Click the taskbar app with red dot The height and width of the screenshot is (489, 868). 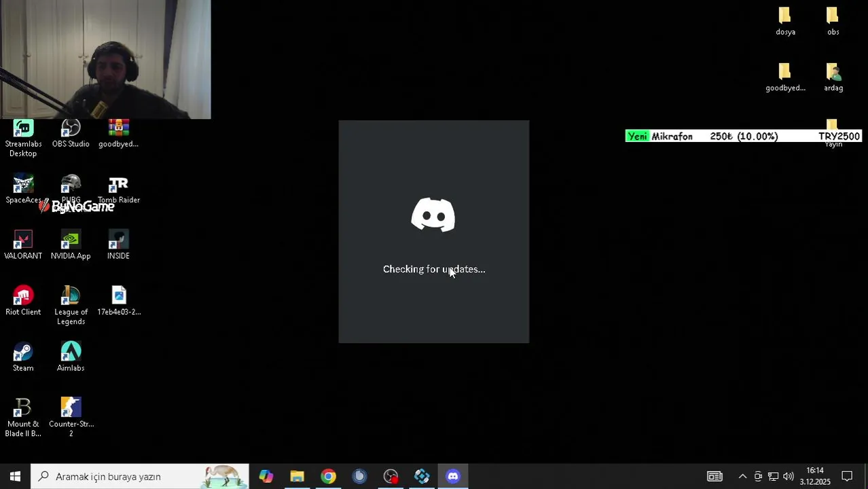click(x=391, y=476)
